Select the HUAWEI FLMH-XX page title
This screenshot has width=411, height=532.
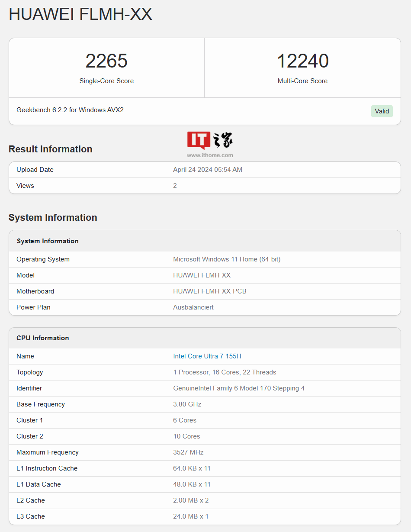point(80,14)
